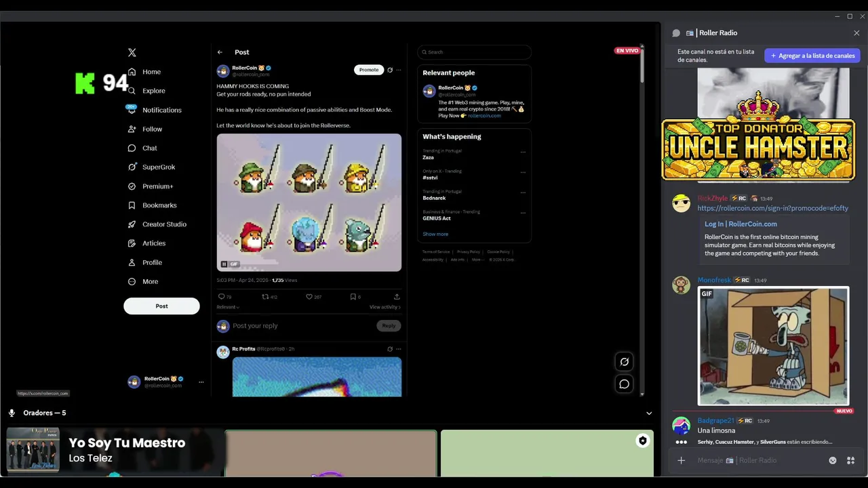Open Bookmarks in X sidebar
Image resolution: width=868 pixels, height=488 pixels.
(152, 205)
